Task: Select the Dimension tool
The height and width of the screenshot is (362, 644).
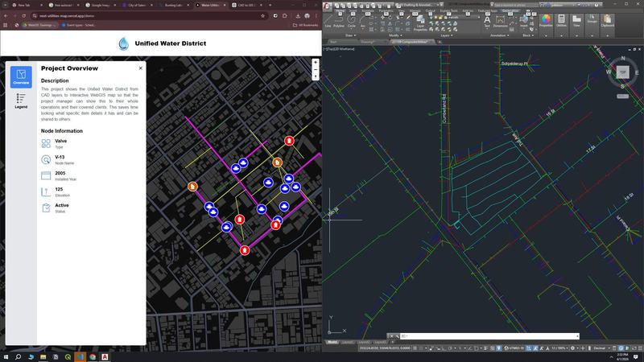Action: pos(500,21)
